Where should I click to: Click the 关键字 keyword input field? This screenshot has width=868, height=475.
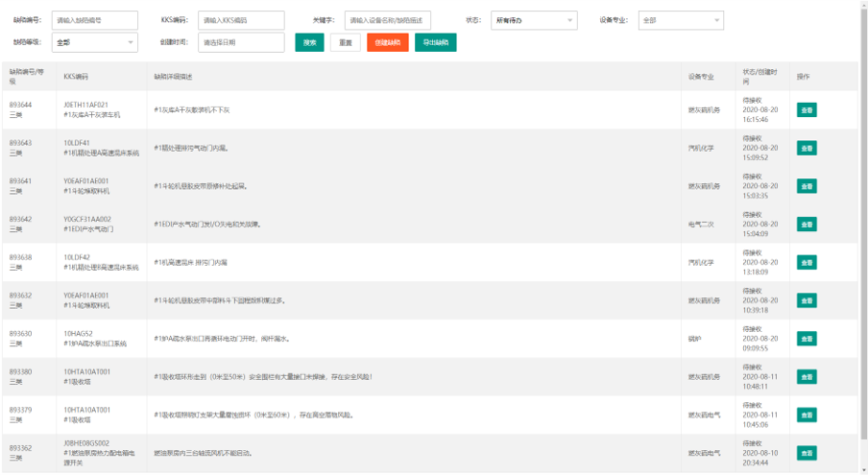coord(388,20)
